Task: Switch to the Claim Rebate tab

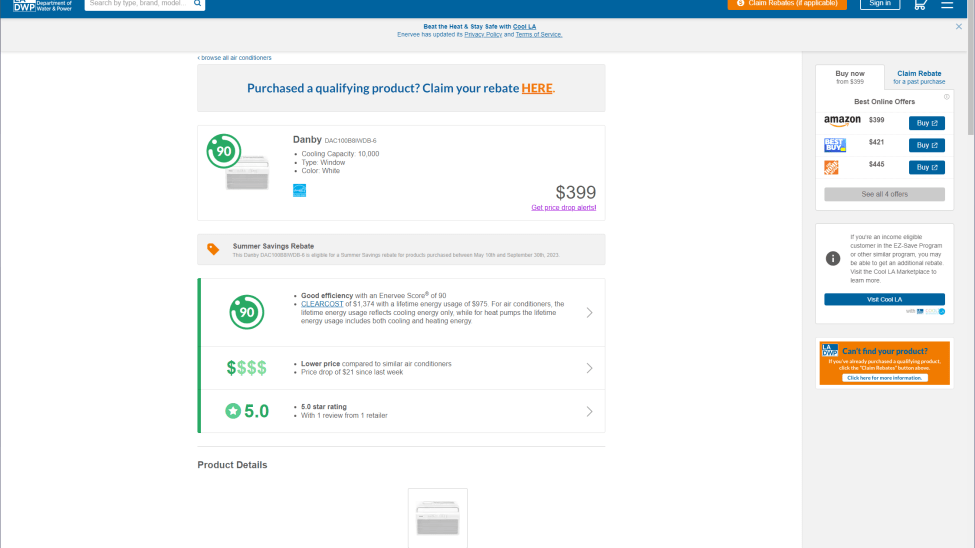Action: point(918,77)
